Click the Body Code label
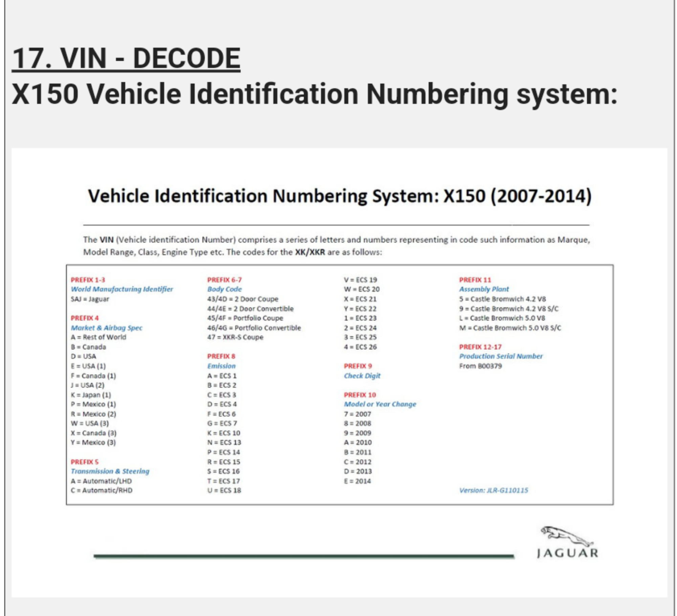Image resolution: width=677 pixels, height=616 pixels. (224, 289)
